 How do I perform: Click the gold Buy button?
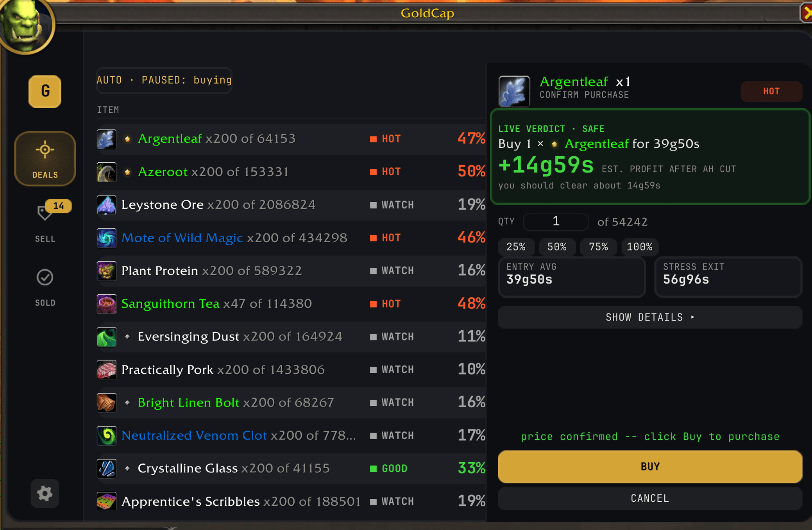[650, 467]
